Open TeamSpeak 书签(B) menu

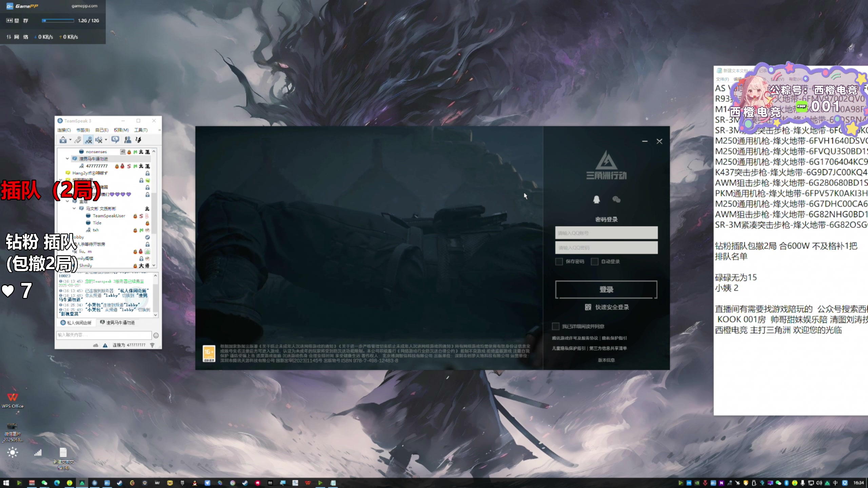pos(83,130)
